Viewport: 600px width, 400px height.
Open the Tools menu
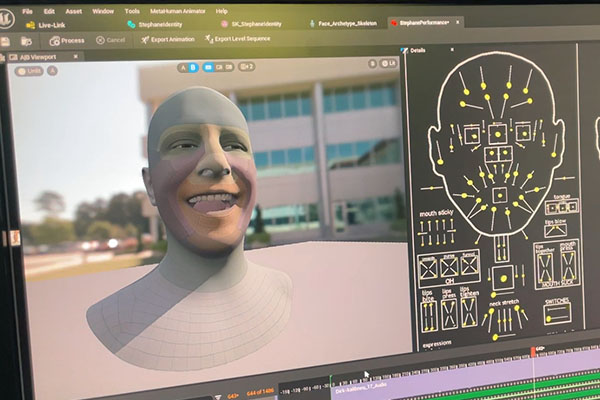click(x=132, y=11)
